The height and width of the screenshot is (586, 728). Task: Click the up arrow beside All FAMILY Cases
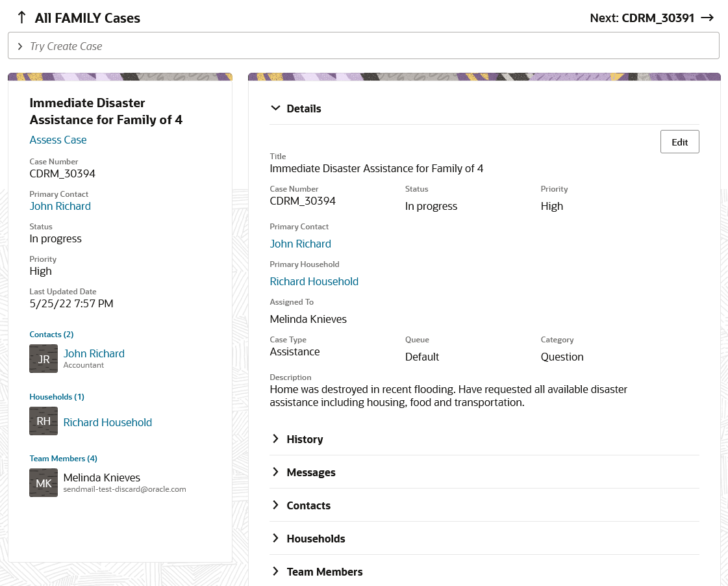click(21, 18)
